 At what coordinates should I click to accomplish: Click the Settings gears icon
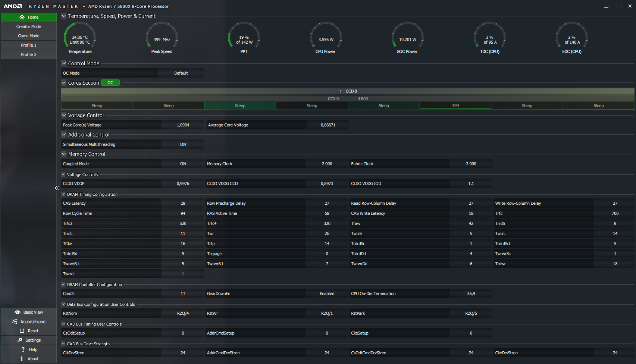tap(20, 340)
